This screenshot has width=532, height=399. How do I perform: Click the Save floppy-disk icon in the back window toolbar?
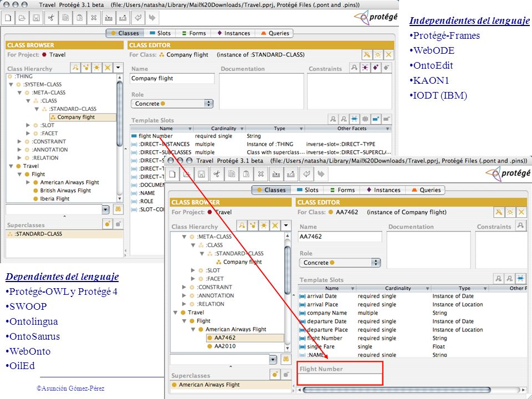(x=37, y=18)
